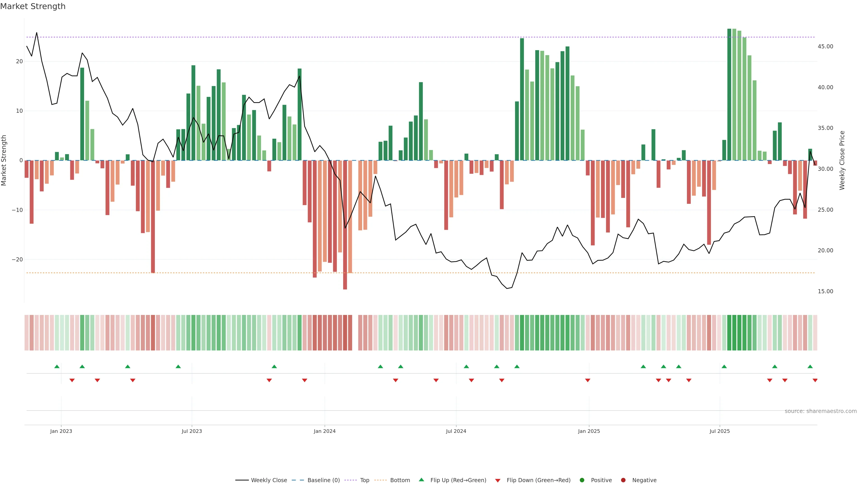This screenshot has height=488, width=868.
Task: Click the Market Strength chart title
Action: (x=33, y=6)
